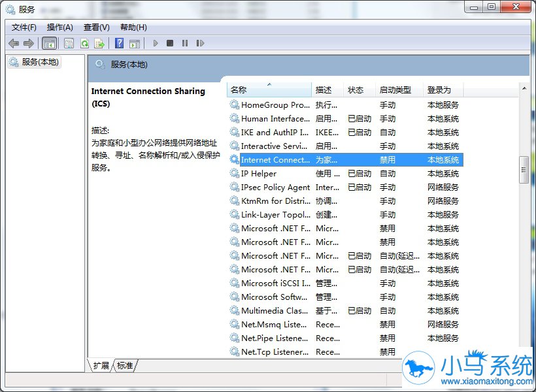Click the gear icon of Net.Pipe Listene... row
The width and height of the screenshot is (536, 392).
coord(235,338)
